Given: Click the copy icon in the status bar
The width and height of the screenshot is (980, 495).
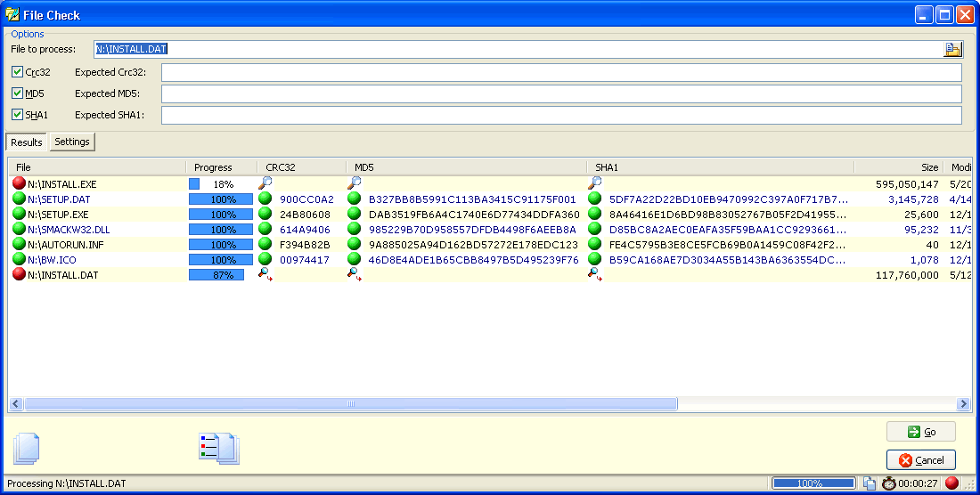Looking at the screenshot, I should pyautogui.click(x=870, y=483).
